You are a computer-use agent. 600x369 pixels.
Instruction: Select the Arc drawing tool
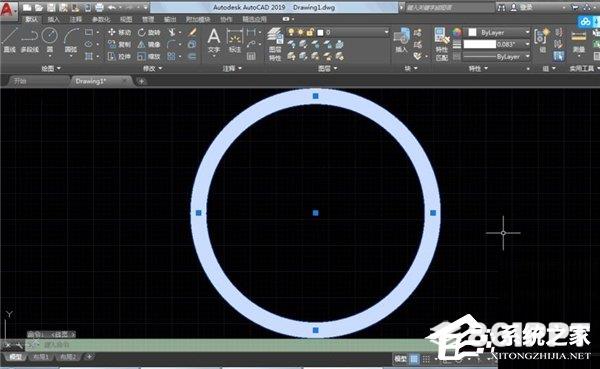point(70,41)
